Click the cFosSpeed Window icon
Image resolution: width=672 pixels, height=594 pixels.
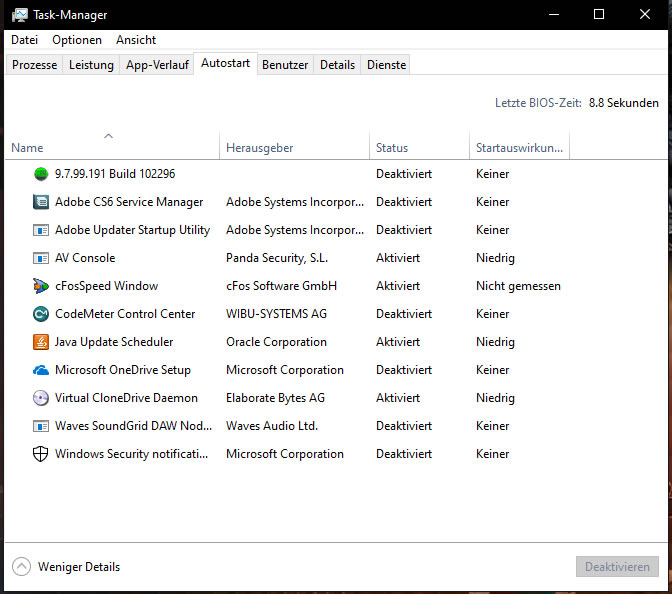coord(41,286)
